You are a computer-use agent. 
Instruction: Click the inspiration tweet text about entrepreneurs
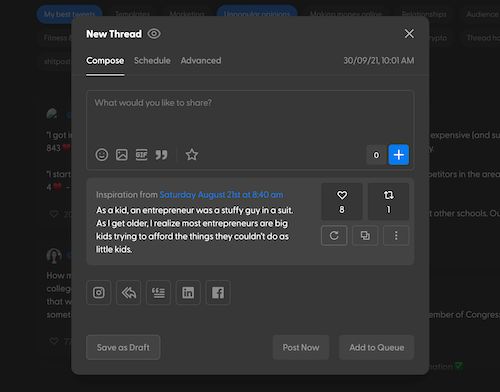[x=195, y=230]
